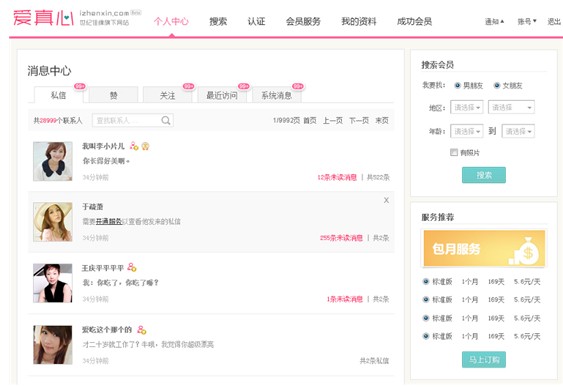This screenshot has height=387, width=563.
Task: Open the 包月服务 money bag banner
Action: [x=484, y=248]
